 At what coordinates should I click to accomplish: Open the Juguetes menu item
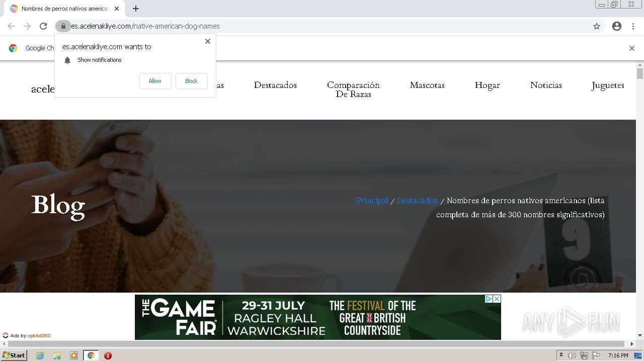coord(608,85)
